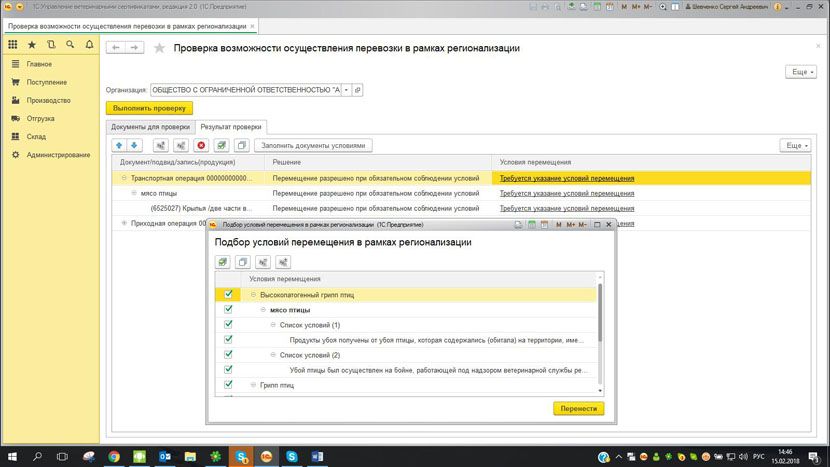The image size is (830, 467).
Task: Switch to Документы для проверки tab
Action: coord(150,127)
